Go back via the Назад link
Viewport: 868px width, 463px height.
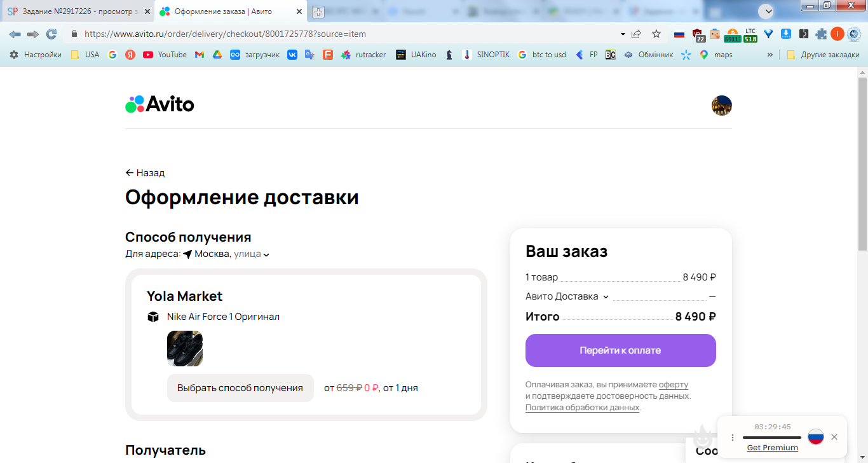tap(145, 172)
